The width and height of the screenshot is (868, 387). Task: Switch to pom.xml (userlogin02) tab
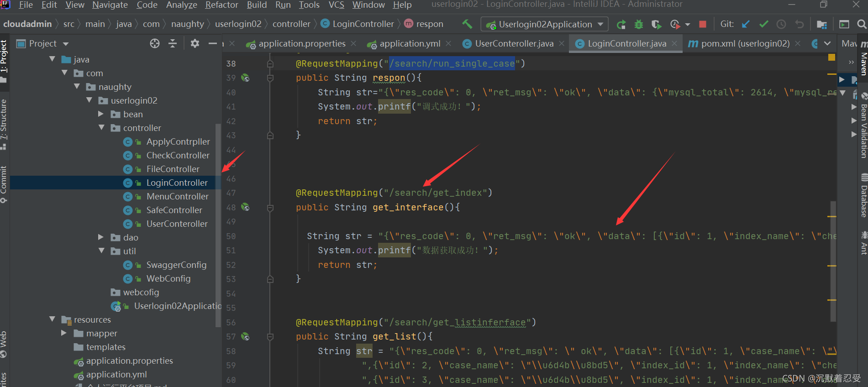pos(744,44)
